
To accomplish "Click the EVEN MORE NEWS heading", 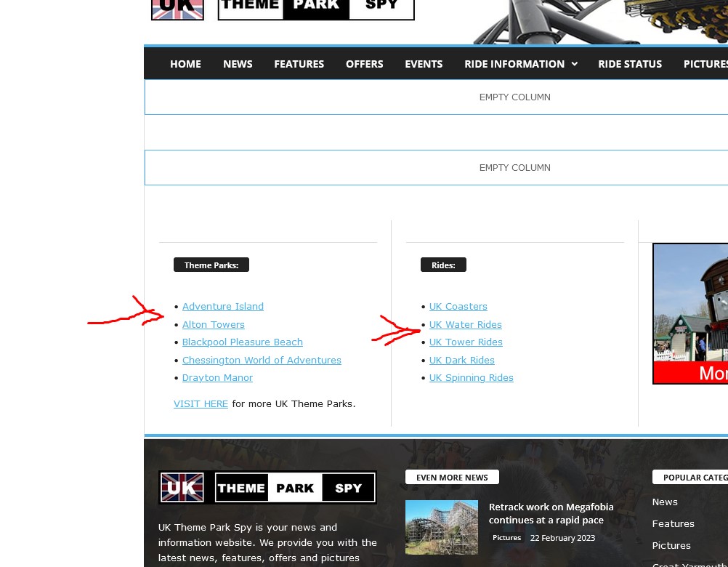I will click(x=452, y=478).
